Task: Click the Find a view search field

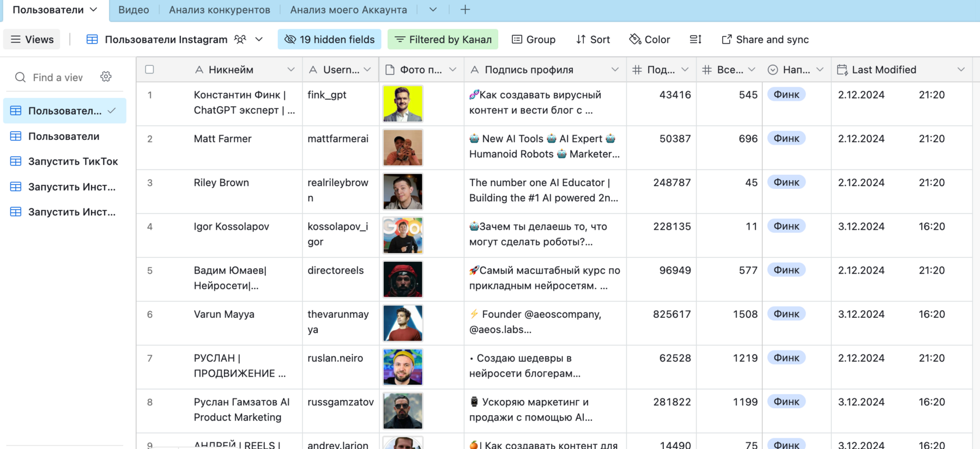Action: tap(57, 78)
